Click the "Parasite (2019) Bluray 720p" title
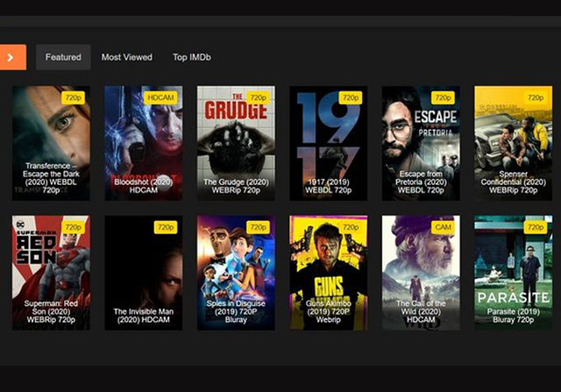Viewport: 561px width, 392px height. pyautogui.click(x=514, y=316)
